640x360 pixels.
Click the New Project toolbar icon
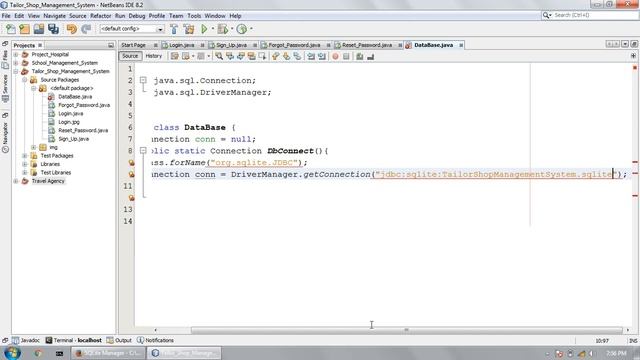coord(24,29)
